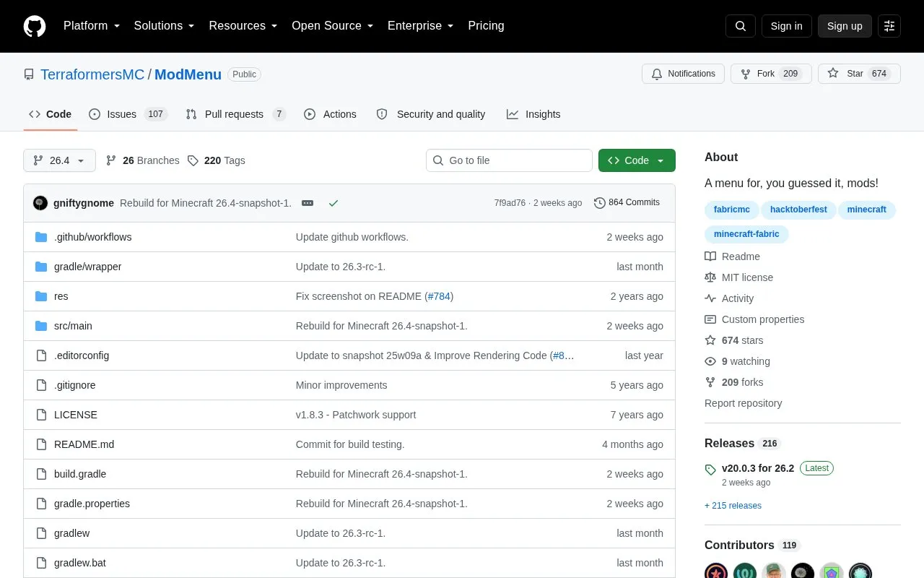Click the Fork button
The image size is (924, 578).
coord(771,74)
